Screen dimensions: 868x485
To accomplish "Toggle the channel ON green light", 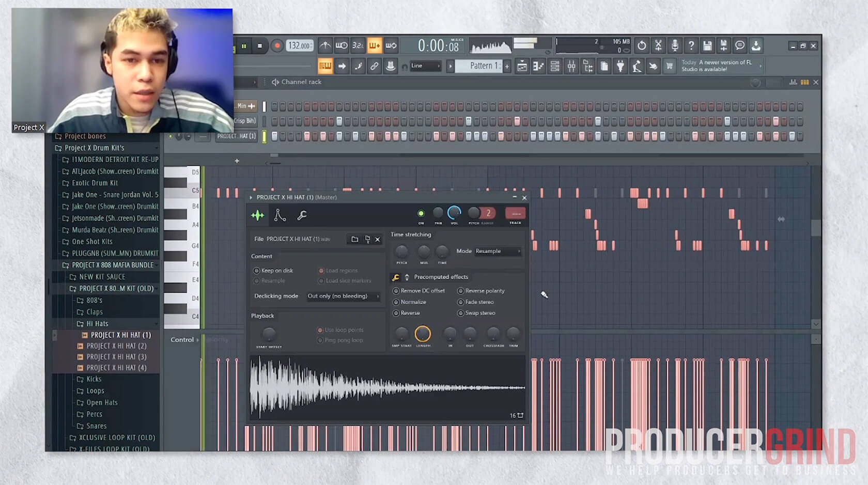I will 421,213.
